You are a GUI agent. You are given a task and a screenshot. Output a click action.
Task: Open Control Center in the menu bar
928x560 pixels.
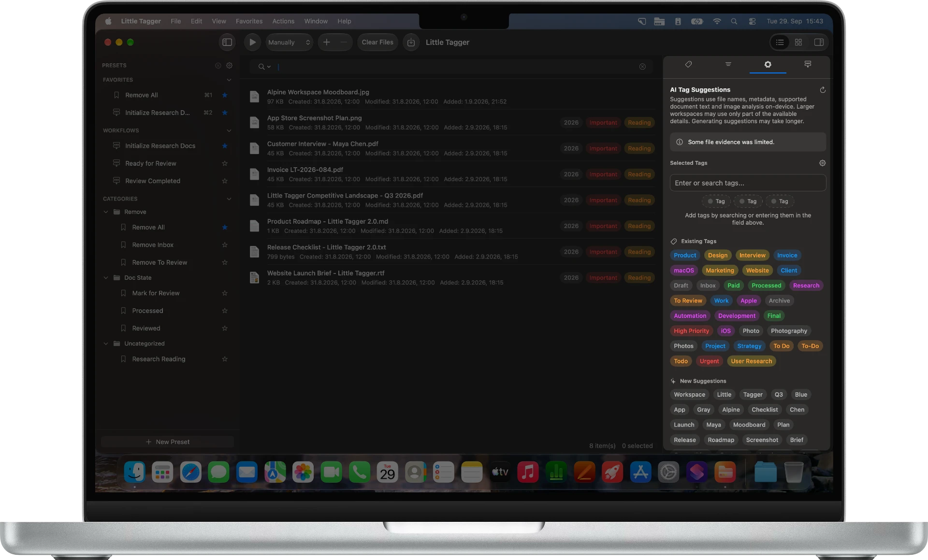[752, 21]
